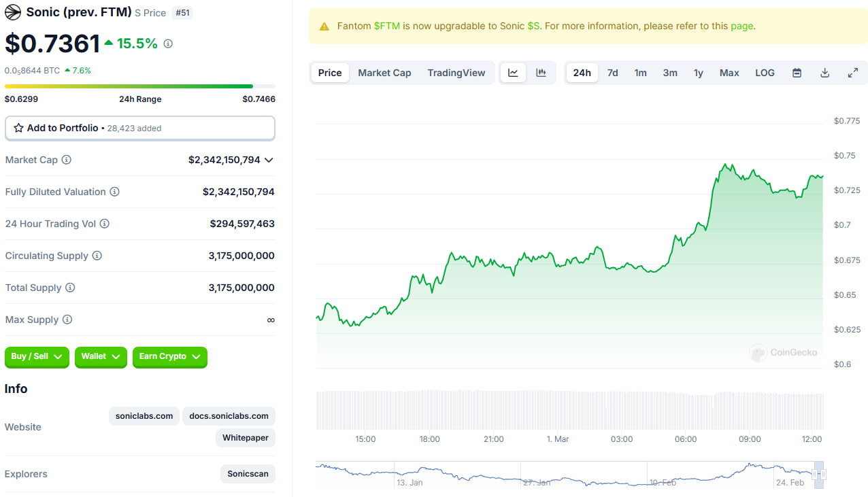Select the 7d timeframe
This screenshot has height=497, width=868.
(613, 73)
